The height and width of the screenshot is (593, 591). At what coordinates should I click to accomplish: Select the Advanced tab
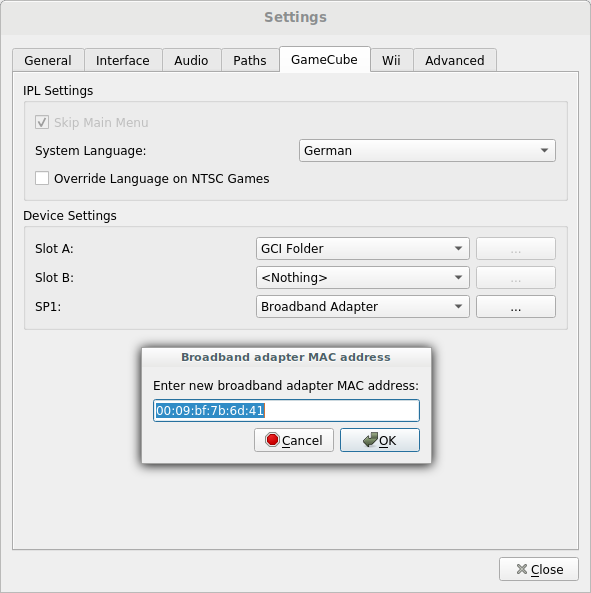tap(455, 60)
